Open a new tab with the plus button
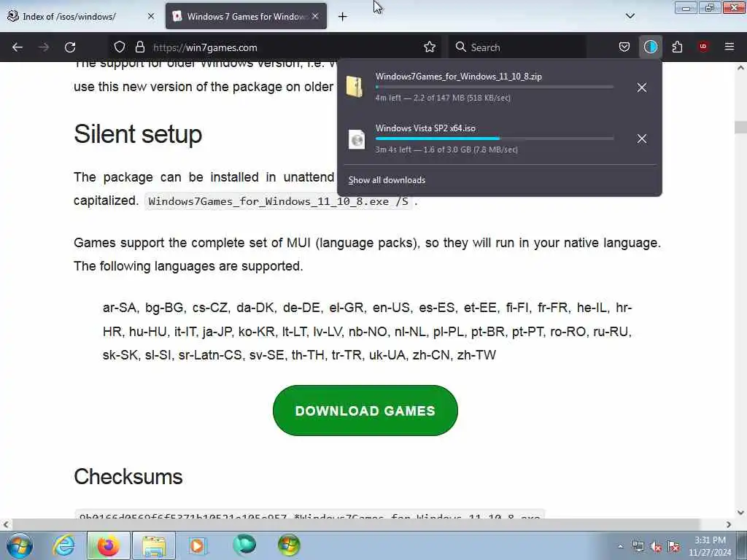Image resolution: width=747 pixels, height=560 pixels. [343, 17]
